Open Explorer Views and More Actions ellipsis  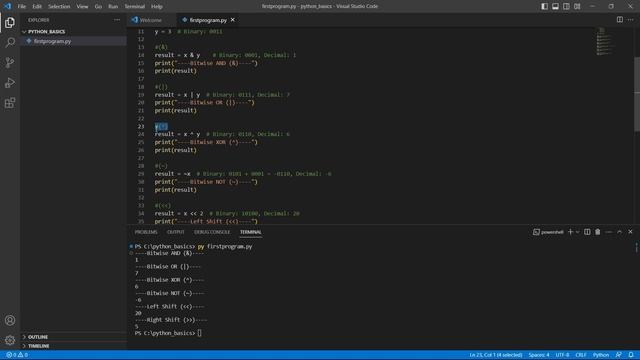(117, 20)
